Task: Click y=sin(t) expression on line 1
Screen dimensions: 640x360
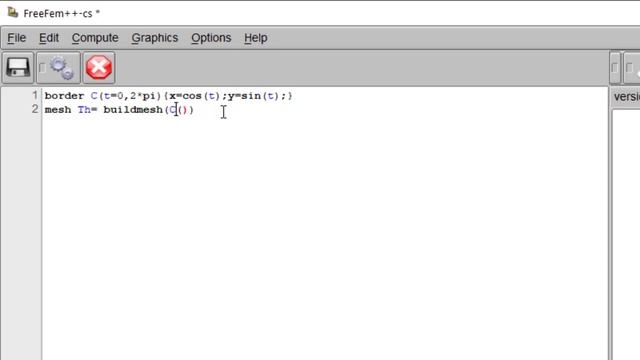Action: pos(253,96)
